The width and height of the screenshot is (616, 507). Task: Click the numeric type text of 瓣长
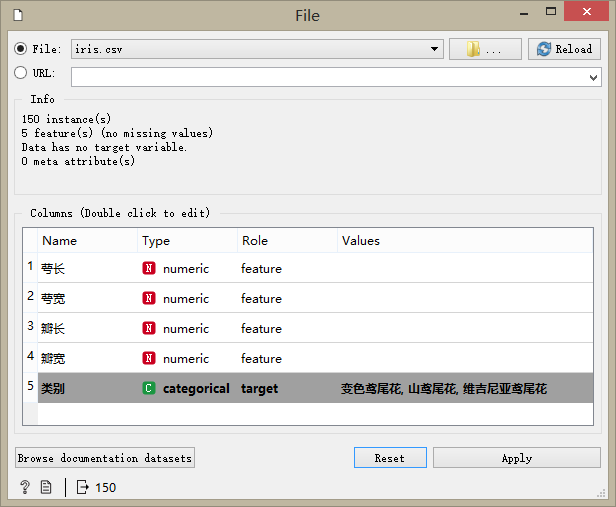186,329
